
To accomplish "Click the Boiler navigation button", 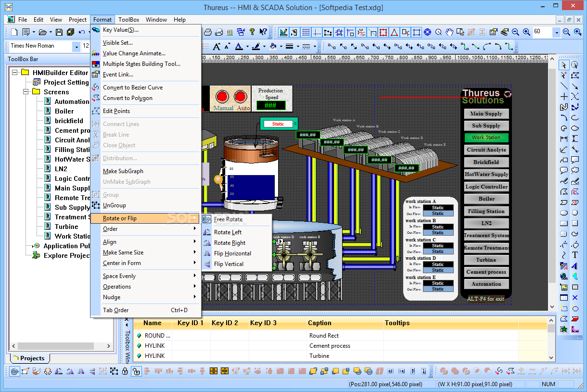I will click(x=486, y=199).
